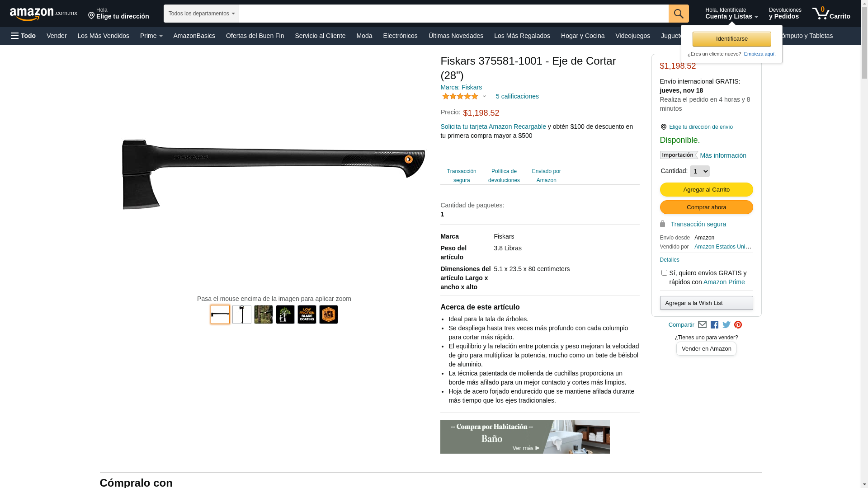Open the shopping cart icon
This screenshot has width=868, height=488.
[x=831, y=14]
